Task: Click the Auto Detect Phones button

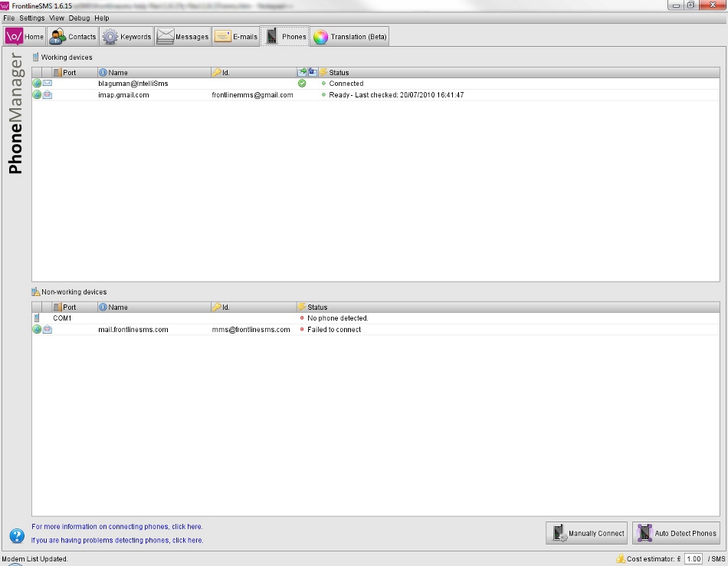Action: click(x=676, y=533)
